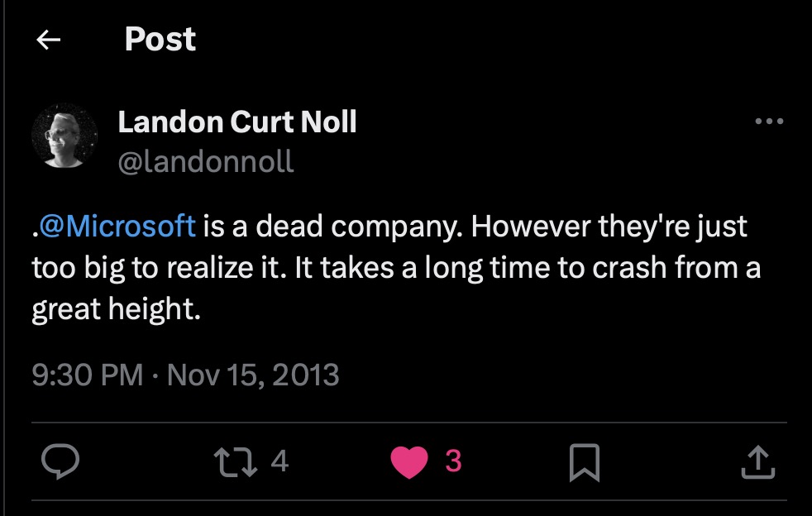This screenshot has width=812, height=516.
Task: Open the Landon Curt Noll display name
Action: [x=237, y=122]
